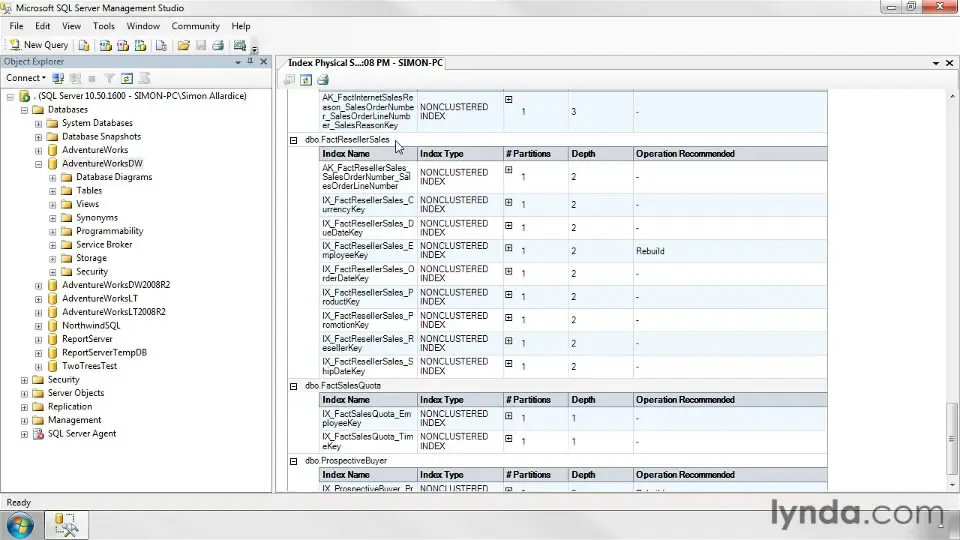Click the IX_FactSalesQuota_EmployeeKey index name

(367, 418)
